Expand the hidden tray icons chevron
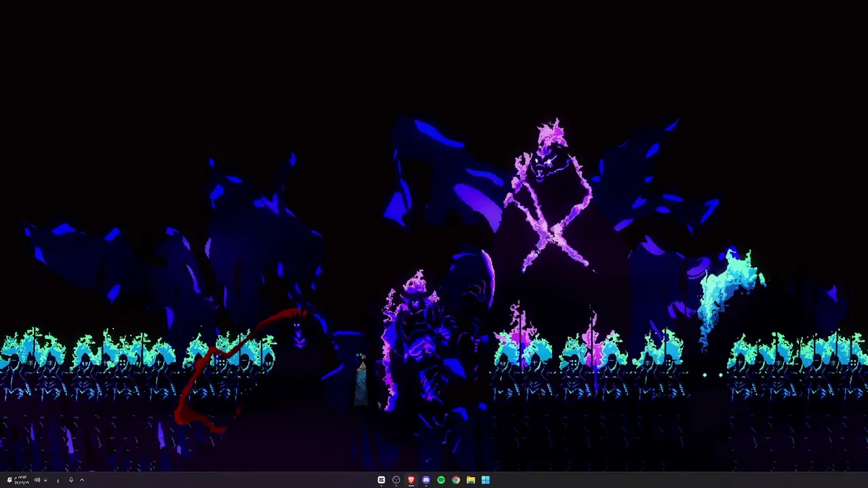 82,480
